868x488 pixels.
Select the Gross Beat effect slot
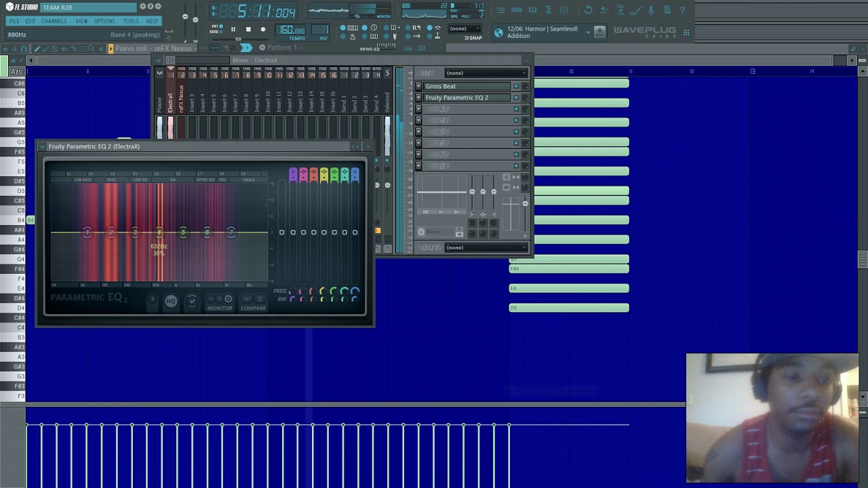467,86
